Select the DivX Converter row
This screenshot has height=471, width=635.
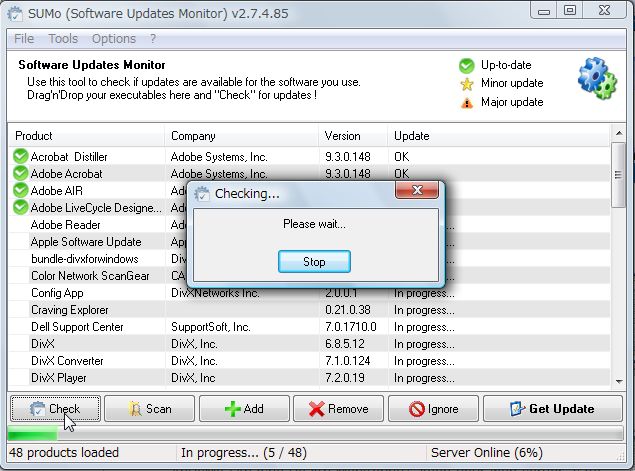click(309, 361)
